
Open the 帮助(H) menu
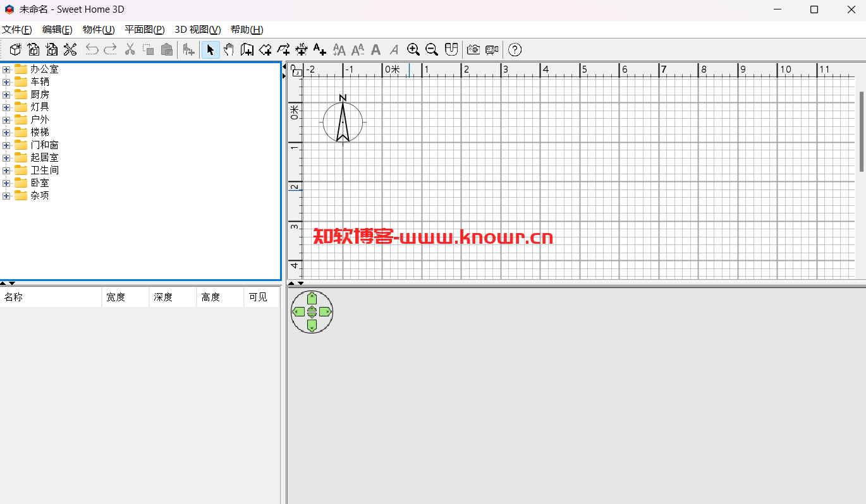click(x=247, y=30)
